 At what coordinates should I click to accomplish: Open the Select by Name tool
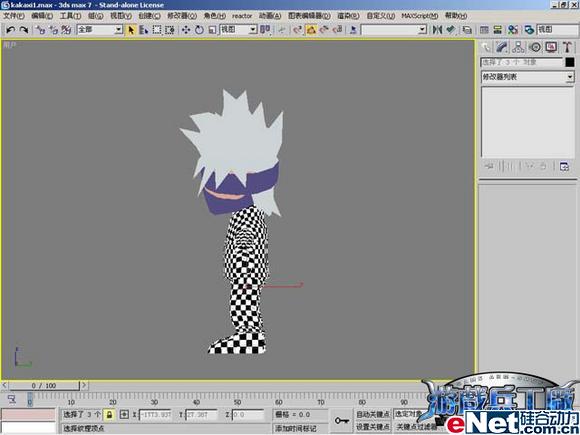coord(144,30)
